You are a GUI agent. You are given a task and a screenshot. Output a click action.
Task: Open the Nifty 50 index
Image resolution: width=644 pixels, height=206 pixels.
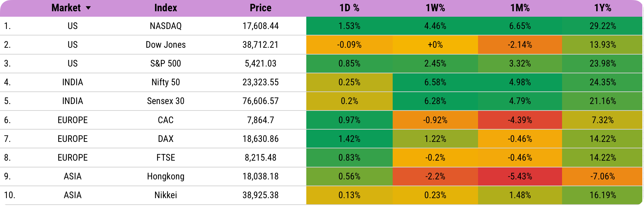166,82
